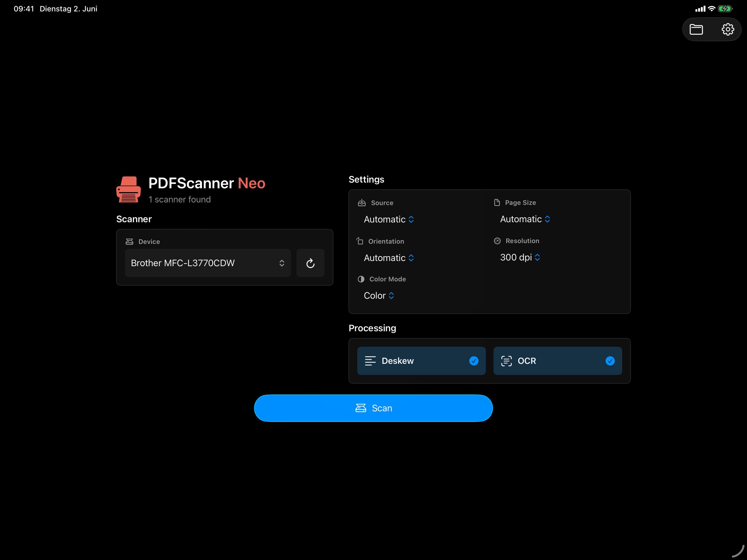Open the scanned files folder icon

pyautogui.click(x=696, y=29)
